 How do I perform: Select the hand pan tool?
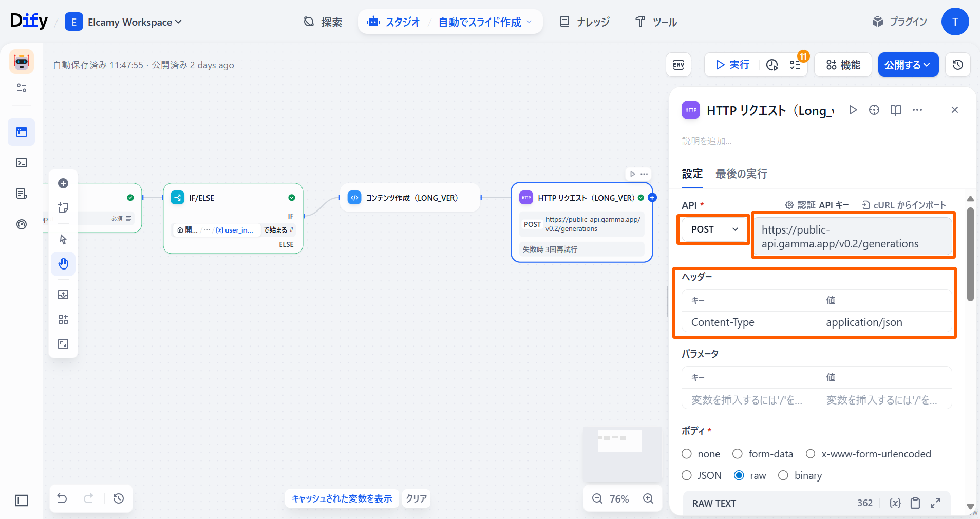click(63, 264)
